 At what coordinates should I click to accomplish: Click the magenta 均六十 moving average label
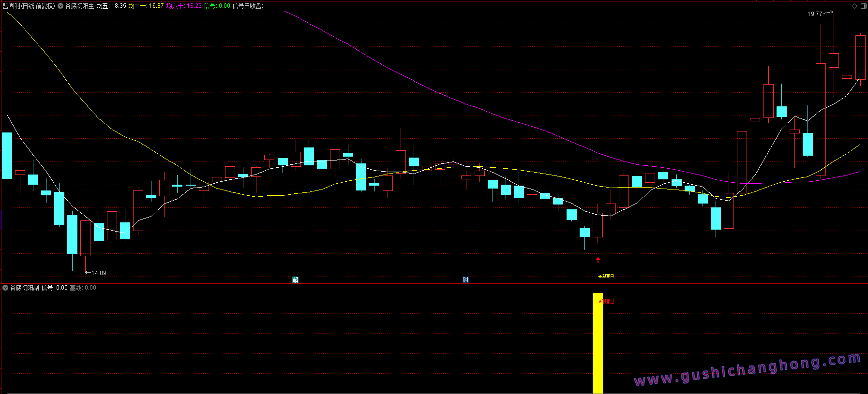tap(184, 6)
